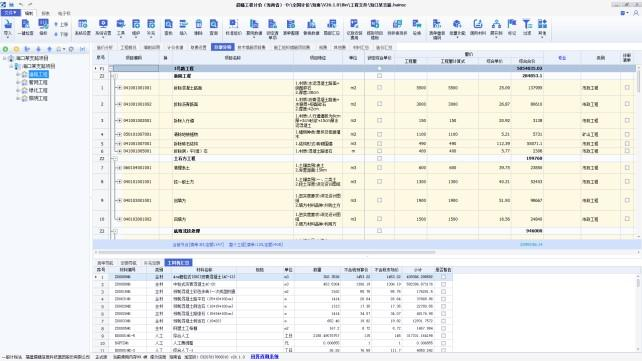The image size is (642, 361).
Task: Tick the far-right checkbox in grid row 10
Action: coord(627,219)
